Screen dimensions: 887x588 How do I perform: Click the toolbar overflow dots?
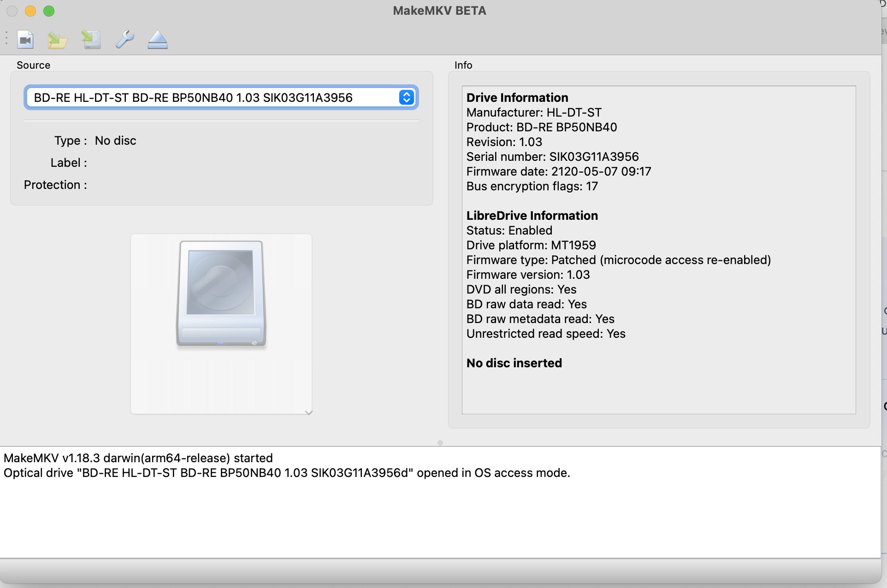point(6,38)
